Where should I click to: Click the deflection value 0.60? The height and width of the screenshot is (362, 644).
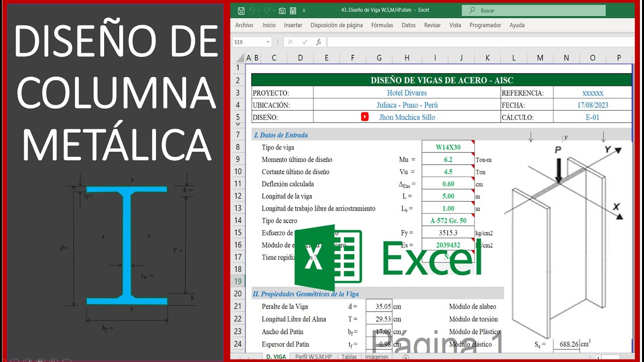coord(448,184)
